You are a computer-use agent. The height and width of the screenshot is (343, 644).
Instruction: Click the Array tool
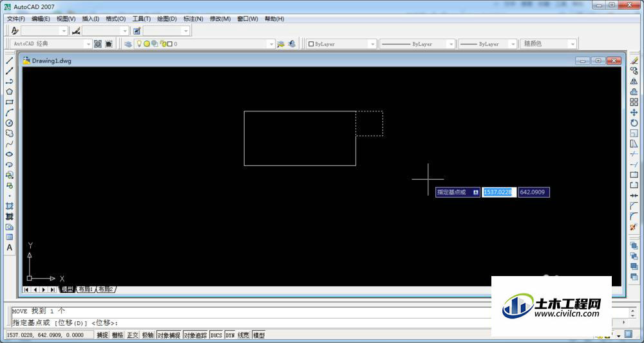click(x=634, y=102)
